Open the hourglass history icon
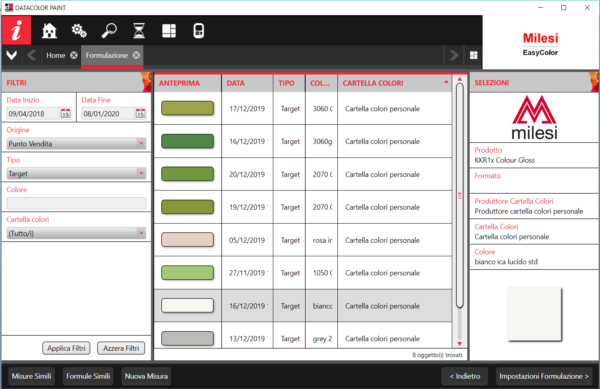The width and height of the screenshot is (600, 389). 139,31
